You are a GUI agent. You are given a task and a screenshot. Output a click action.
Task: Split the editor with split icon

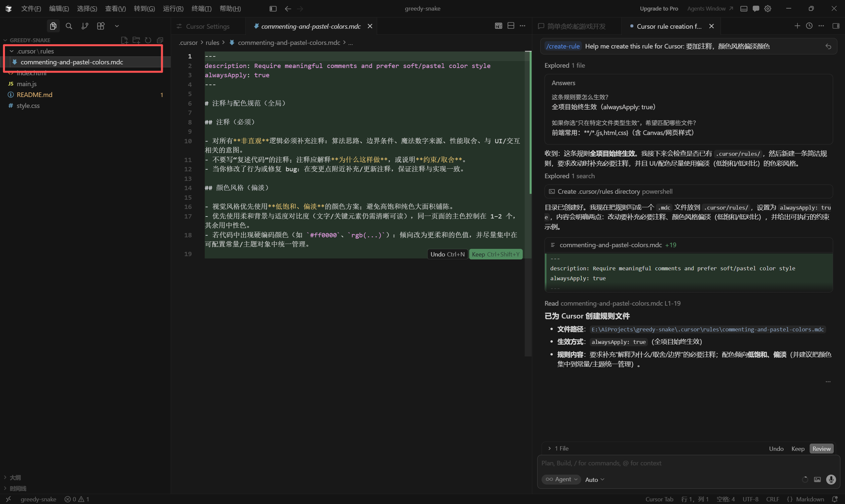511,26
